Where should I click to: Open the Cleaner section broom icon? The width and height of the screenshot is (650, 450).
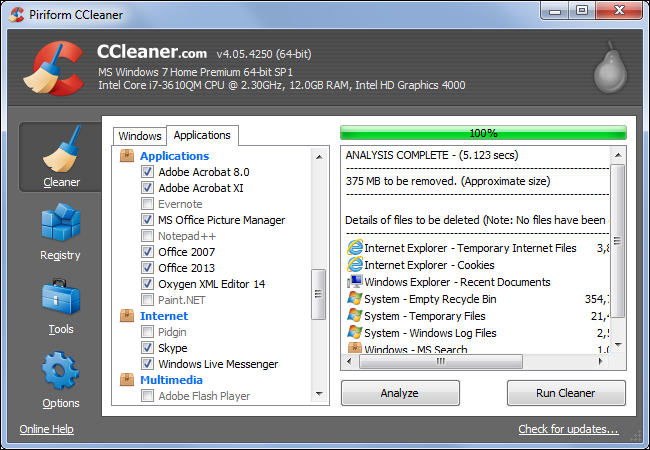(61, 148)
